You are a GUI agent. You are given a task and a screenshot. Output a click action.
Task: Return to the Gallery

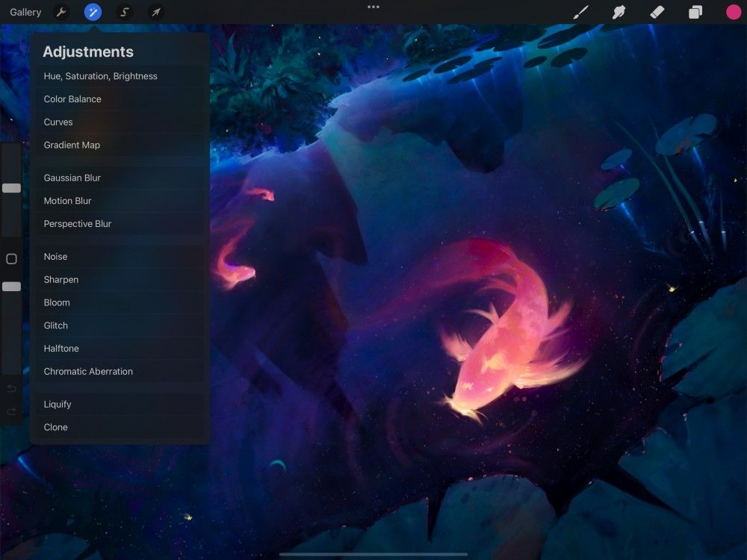coord(25,12)
